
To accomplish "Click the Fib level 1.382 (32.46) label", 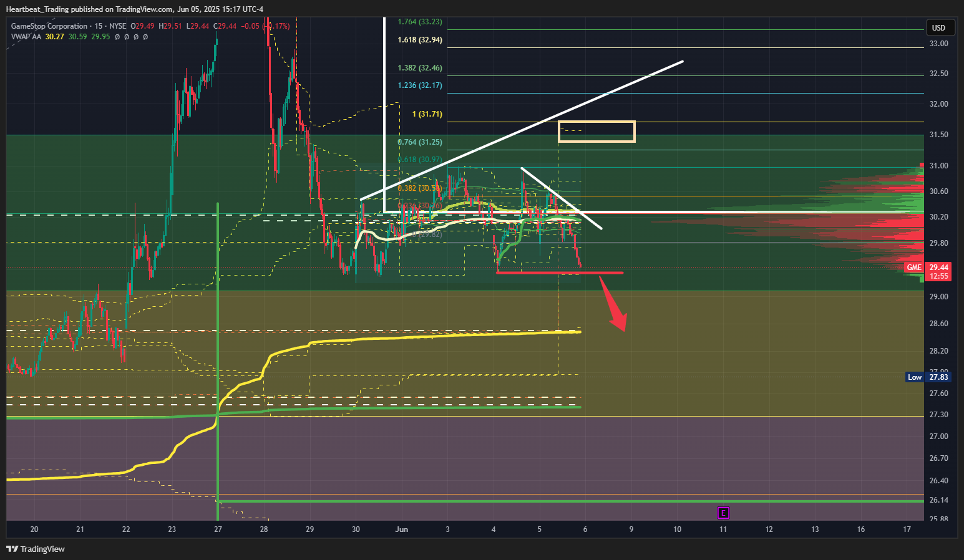I will coord(420,68).
